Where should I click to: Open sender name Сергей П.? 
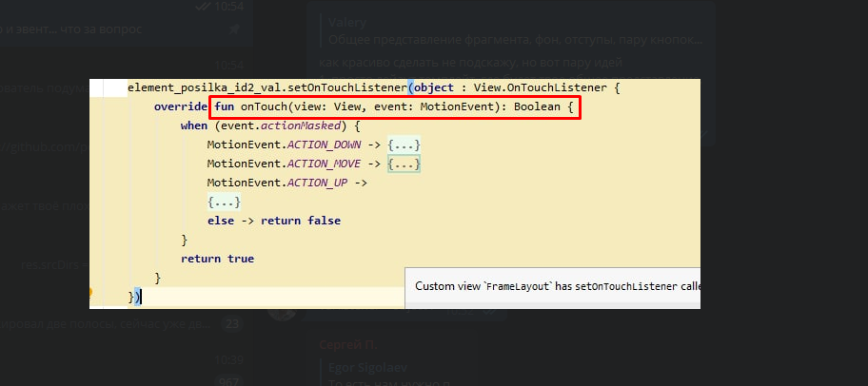pos(347,345)
